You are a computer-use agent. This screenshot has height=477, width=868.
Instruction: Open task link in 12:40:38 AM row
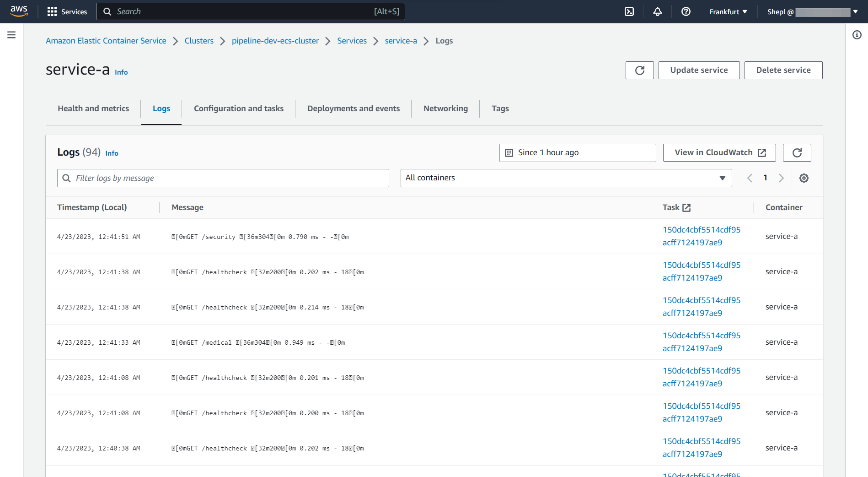click(702, 448)
